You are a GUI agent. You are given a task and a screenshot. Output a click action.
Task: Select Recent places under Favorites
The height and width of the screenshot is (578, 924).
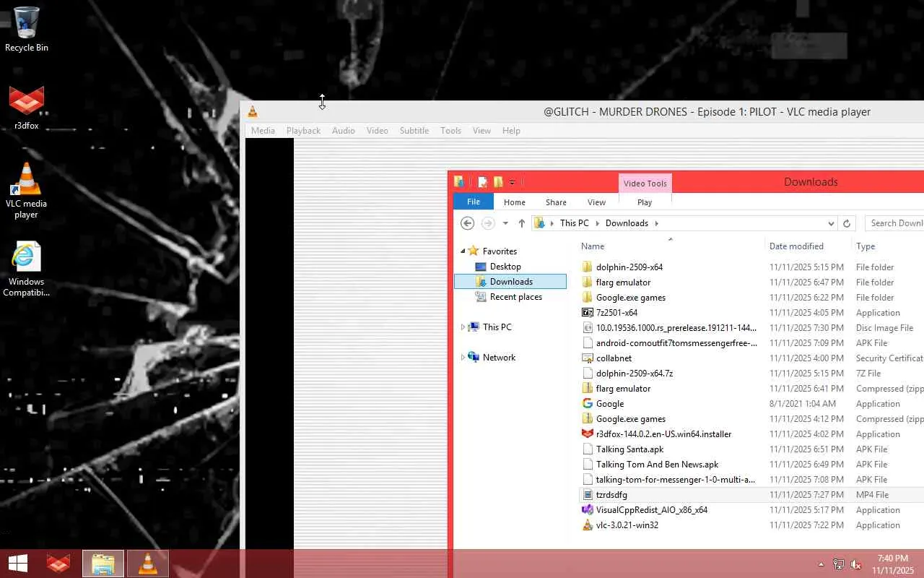coord(515,297)
